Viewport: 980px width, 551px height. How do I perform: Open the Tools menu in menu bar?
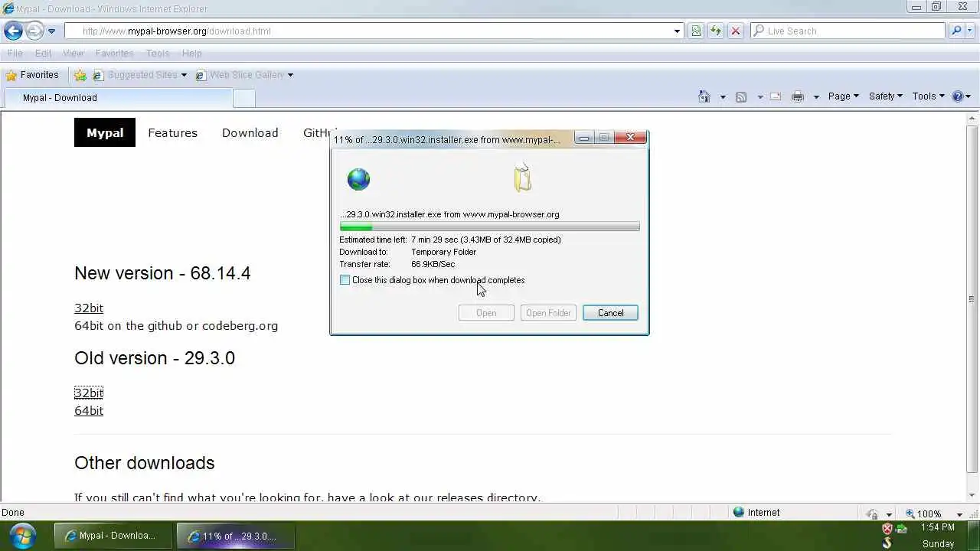point(158,54)
